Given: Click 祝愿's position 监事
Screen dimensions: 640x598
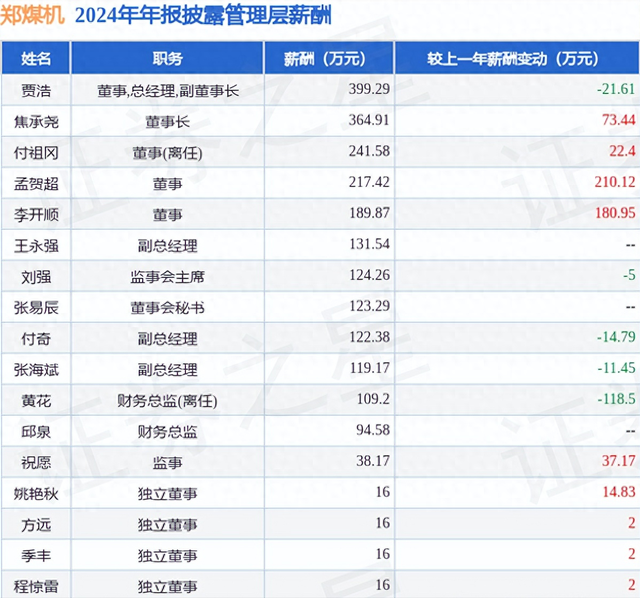Looking at the screenshot, I should [167, 462].
